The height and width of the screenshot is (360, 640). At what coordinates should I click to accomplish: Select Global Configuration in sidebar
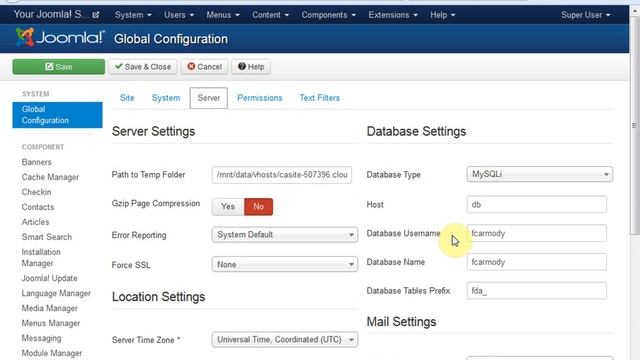(x=58, y=115)
